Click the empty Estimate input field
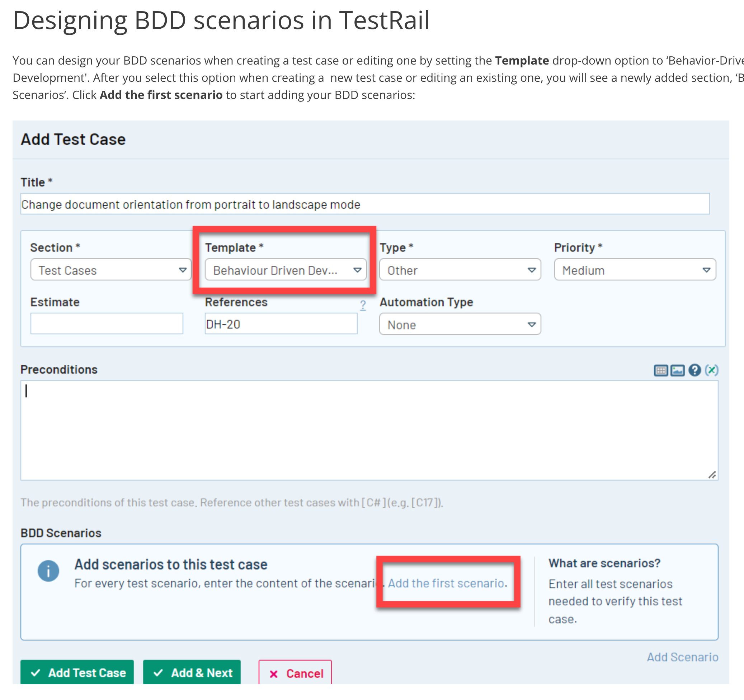Screen dimensions: 744x700 coord(107,323)
